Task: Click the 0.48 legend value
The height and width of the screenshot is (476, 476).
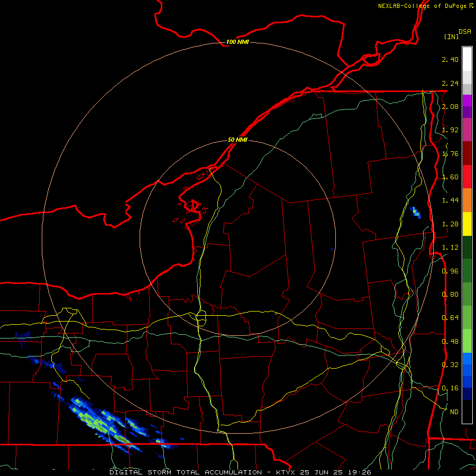Action: point(450,342)
